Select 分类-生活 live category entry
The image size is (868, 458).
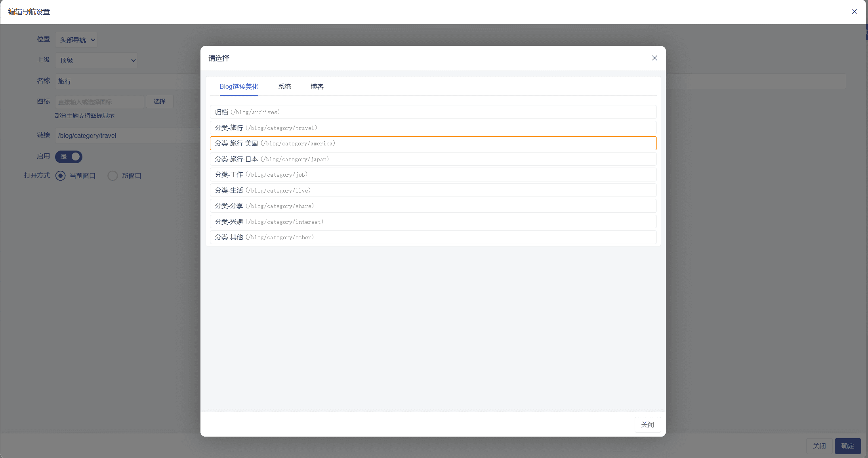[x=433, y=190]
